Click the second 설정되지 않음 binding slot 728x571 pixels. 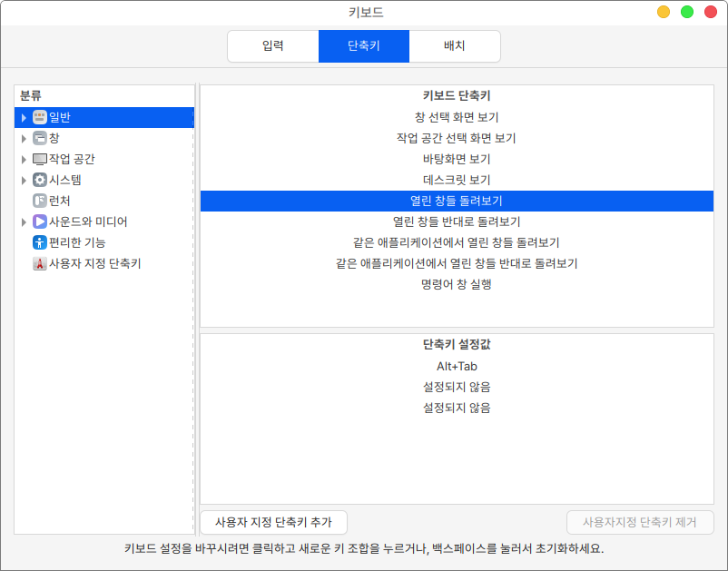(x=457, y=408)
